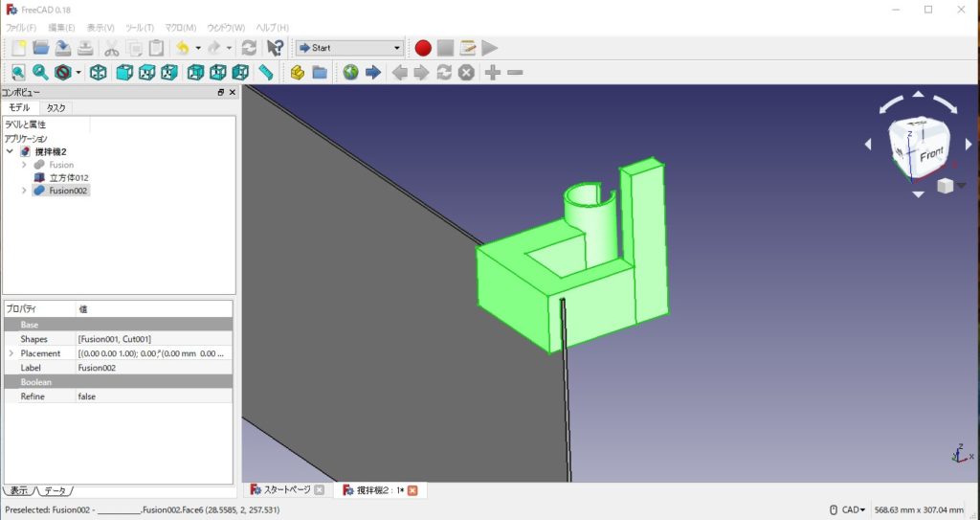The height and width of the screenshot is (520, 980).
Task: Click the Refresh recompute icon
Action: [x=249, y=48]
